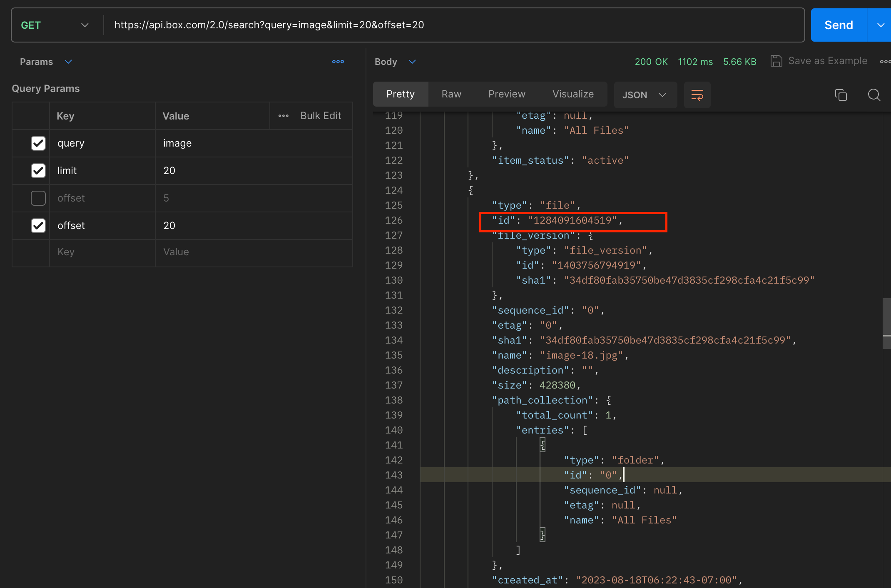Click the file_version id "1403756794919"
Screen dimensions: 891x588
[597, 265]
